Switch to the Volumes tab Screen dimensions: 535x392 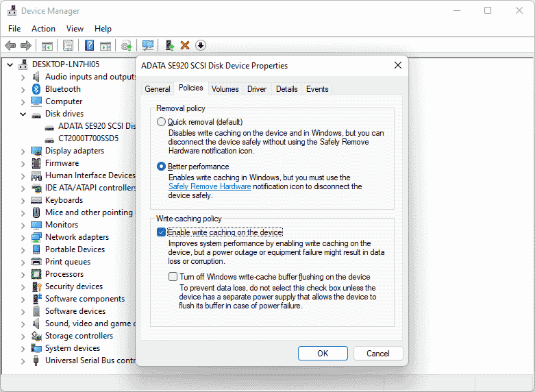pos(225,89)
